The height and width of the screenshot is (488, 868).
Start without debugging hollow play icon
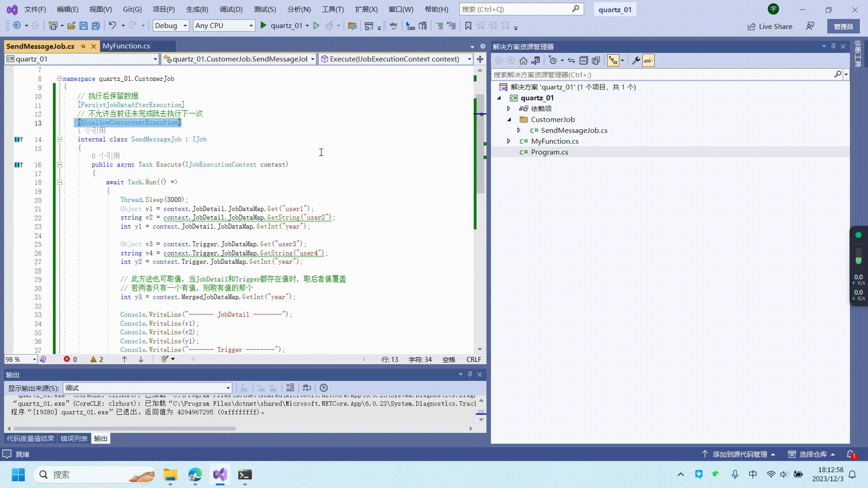[x=316, y=26]
